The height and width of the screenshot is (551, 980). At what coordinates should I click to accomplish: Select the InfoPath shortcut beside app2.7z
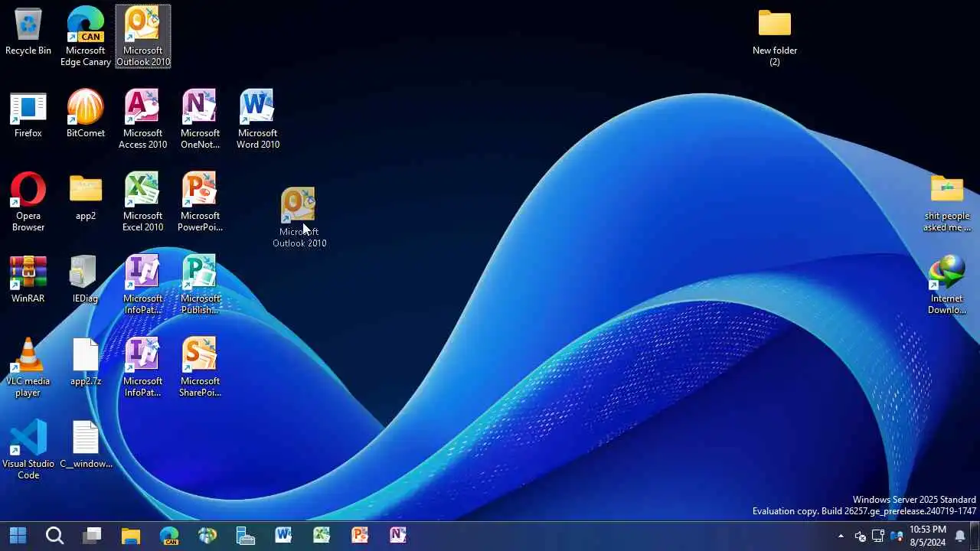(x=143, y=367)
